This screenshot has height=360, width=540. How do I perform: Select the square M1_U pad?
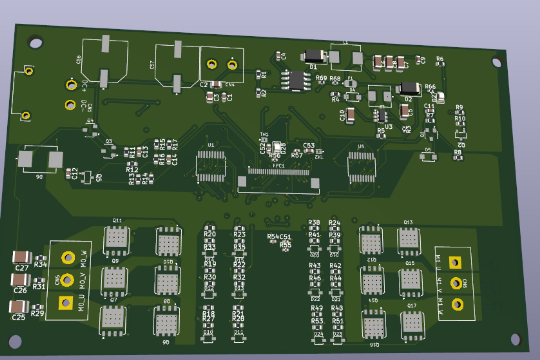(x=455, y=263)
